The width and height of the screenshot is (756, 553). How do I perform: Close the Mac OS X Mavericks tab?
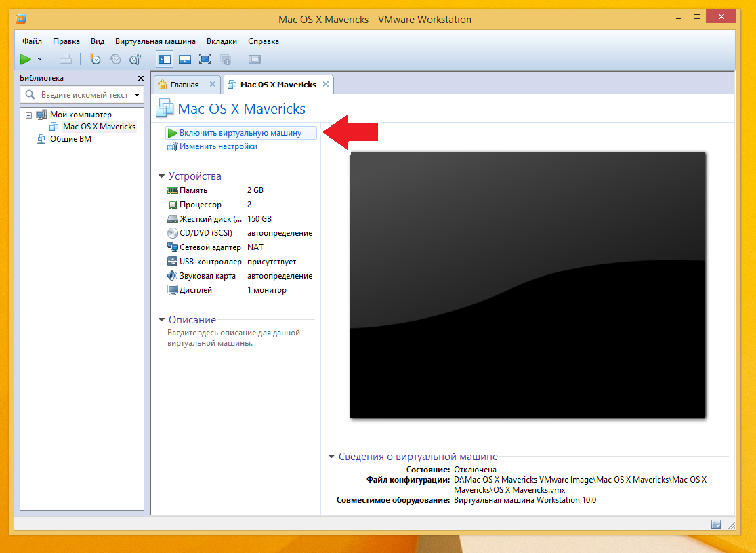(326, 84)
